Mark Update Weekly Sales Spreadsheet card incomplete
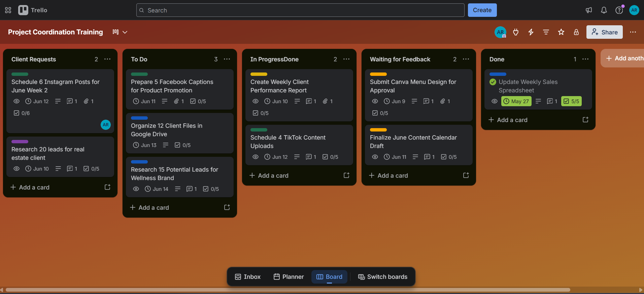 tap(493, 82)
